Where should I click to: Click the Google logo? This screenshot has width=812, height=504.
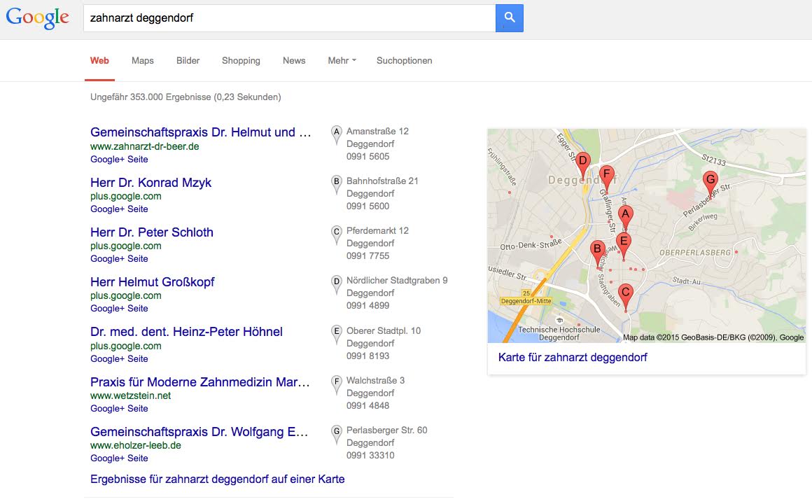[x=37, y=17]
